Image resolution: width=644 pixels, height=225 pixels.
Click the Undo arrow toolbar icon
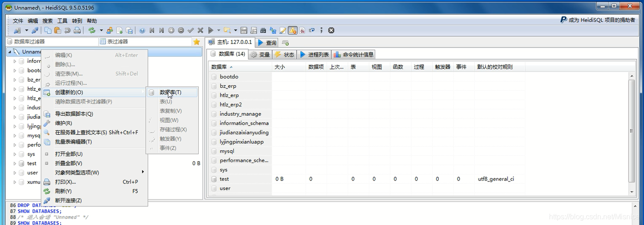tap(67, 31)
